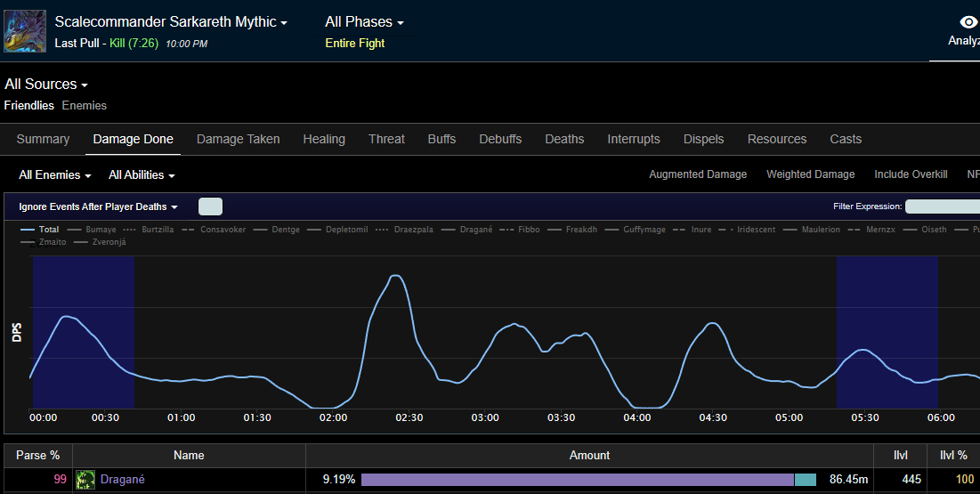Switch to the Summary tab
980x494 pixels.
point(43,139)
